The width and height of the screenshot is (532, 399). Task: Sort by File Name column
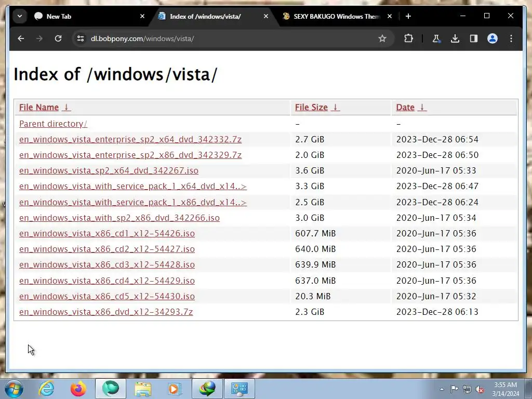tap(39, 107)
